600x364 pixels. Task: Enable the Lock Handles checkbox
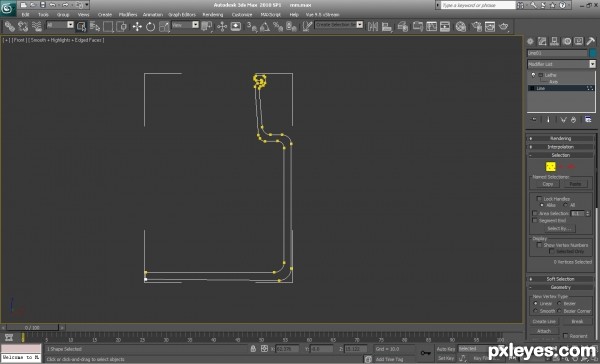click(539, 199)
